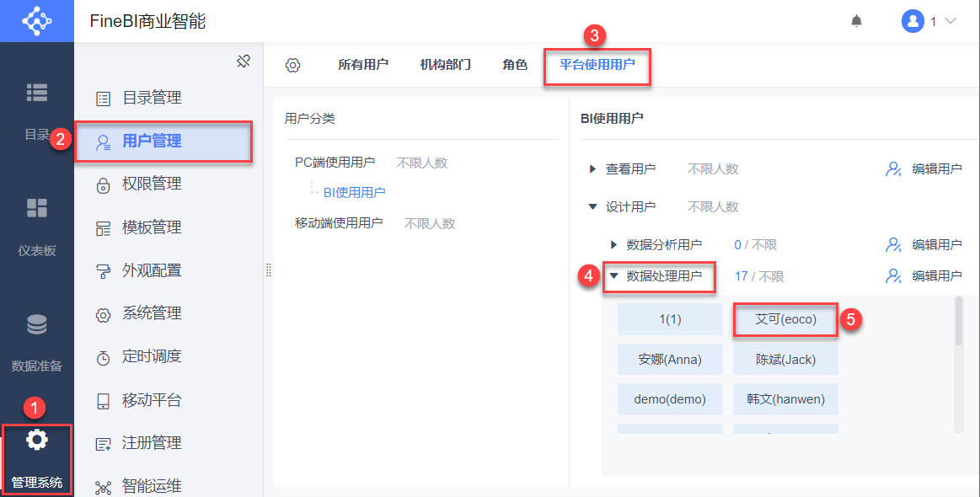This screenshot has width=980, height=497.
Task: Click the 注册管理 icon
Action: click(103, 444)
